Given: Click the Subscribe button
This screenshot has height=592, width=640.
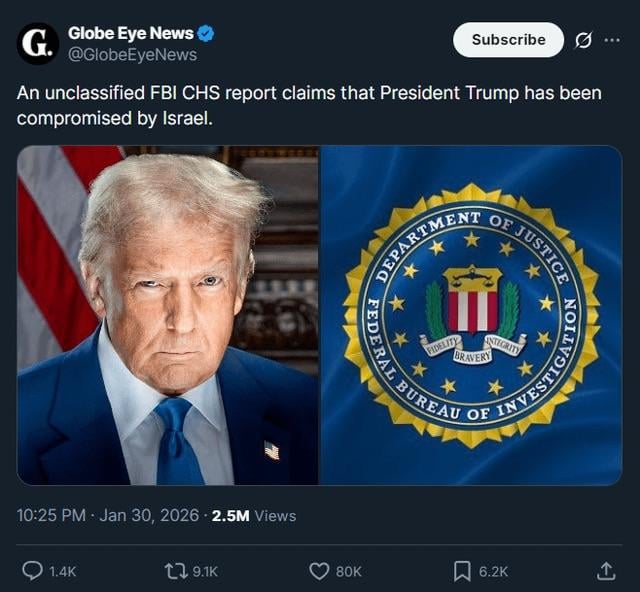Looking at the screenshot, I should [x=508, y=40].
